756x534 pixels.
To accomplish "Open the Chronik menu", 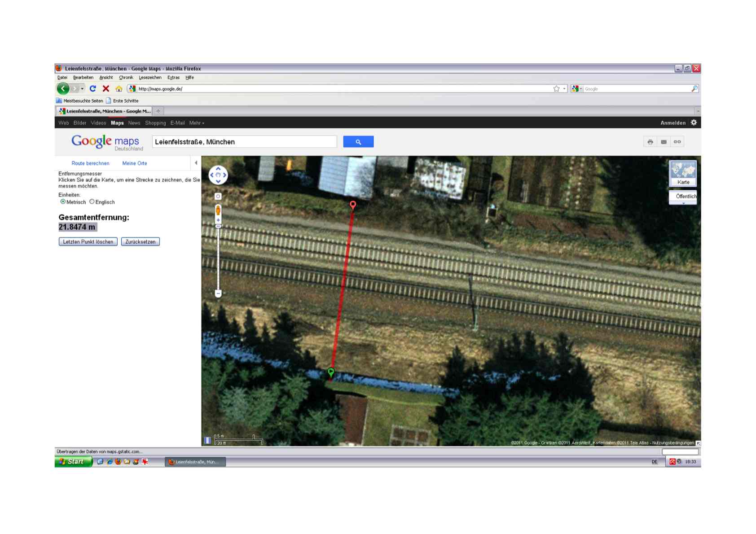I will [126, 78].
